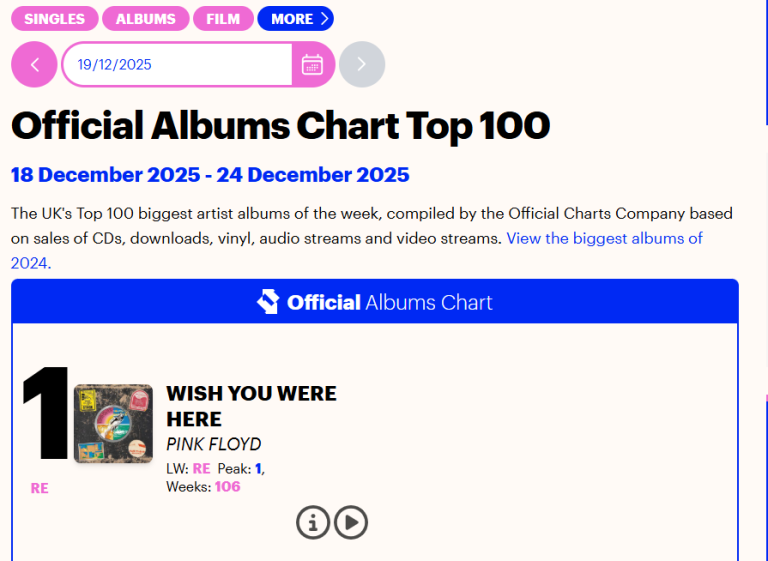
Task: Switch to the SINGLES chart
Action: click(55, 19)
